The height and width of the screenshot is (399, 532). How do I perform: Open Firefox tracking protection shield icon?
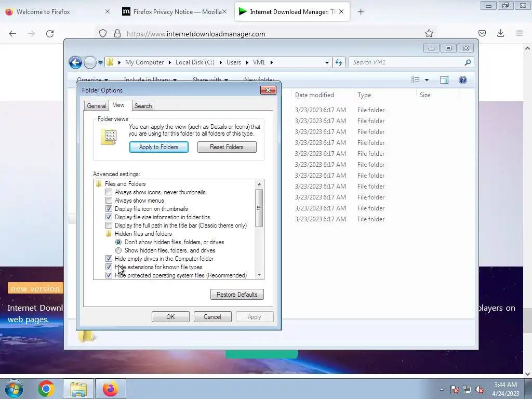103,33
